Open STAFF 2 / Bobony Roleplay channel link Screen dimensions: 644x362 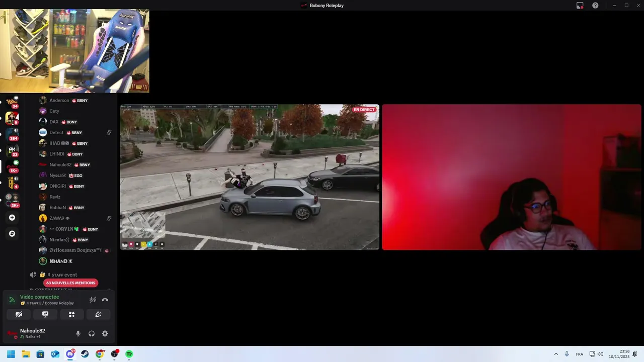(47, 303)
